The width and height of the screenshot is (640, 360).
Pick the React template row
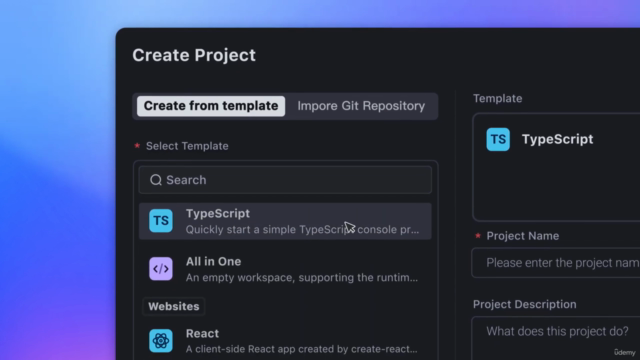click(285, 341)
